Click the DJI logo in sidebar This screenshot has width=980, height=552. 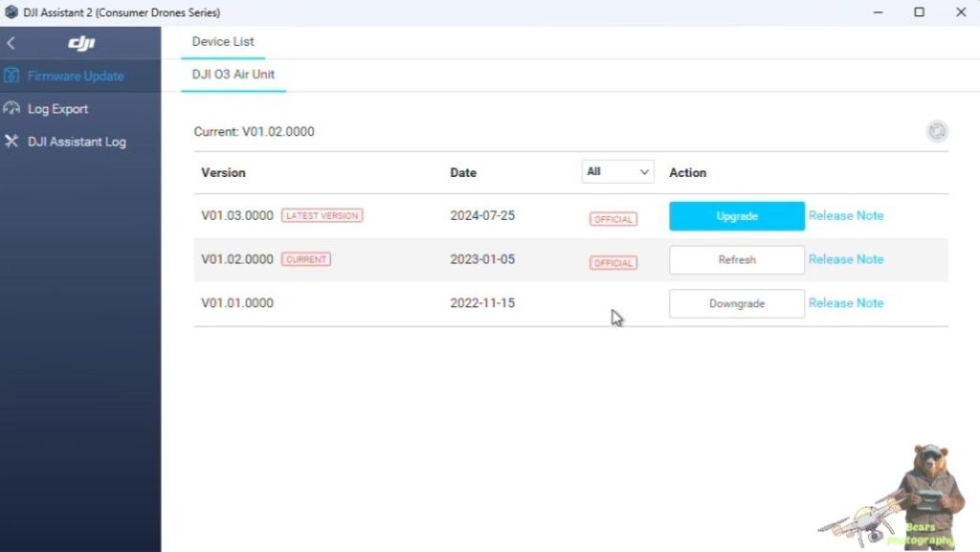click(x=81, y=43)
